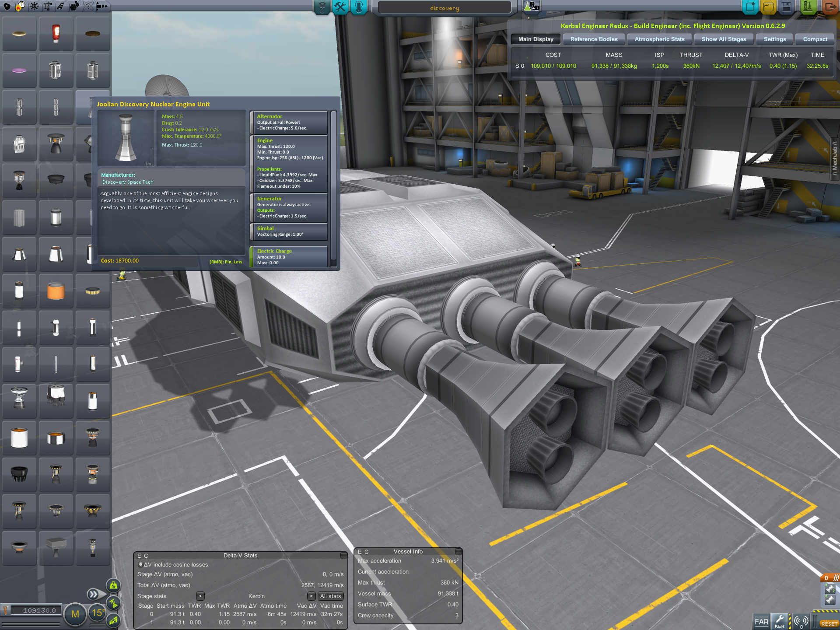
Task: Toggle Compact mode in Build Engineer
Action: pos(815,39)
